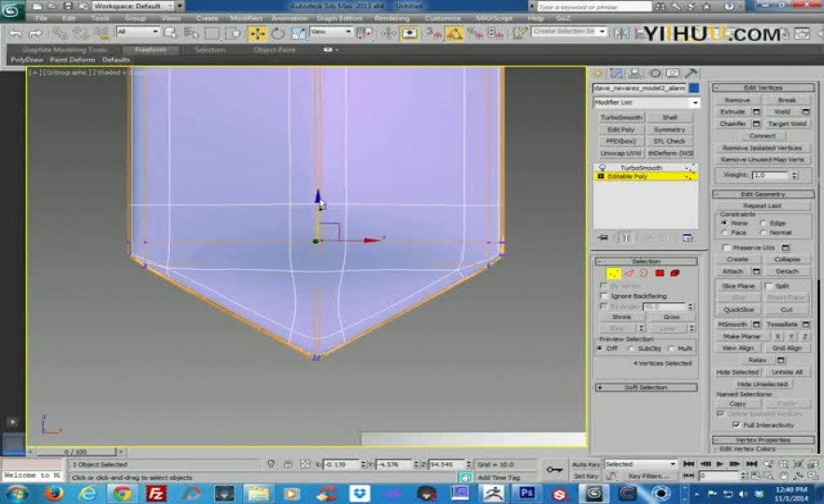Enable Ignore Backfacing checkbox
The image size is (824, 504).
[x=604, y=296]
